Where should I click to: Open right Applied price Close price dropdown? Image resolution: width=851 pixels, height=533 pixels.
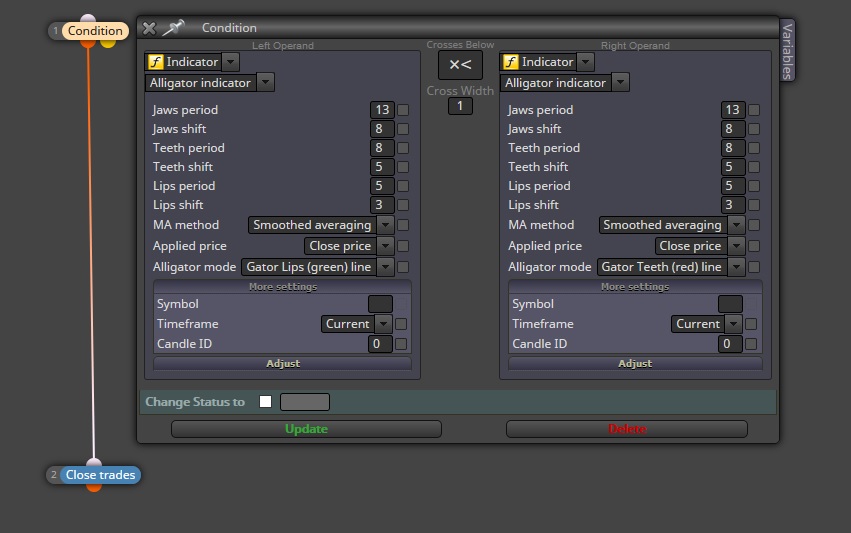coord(736,246)
